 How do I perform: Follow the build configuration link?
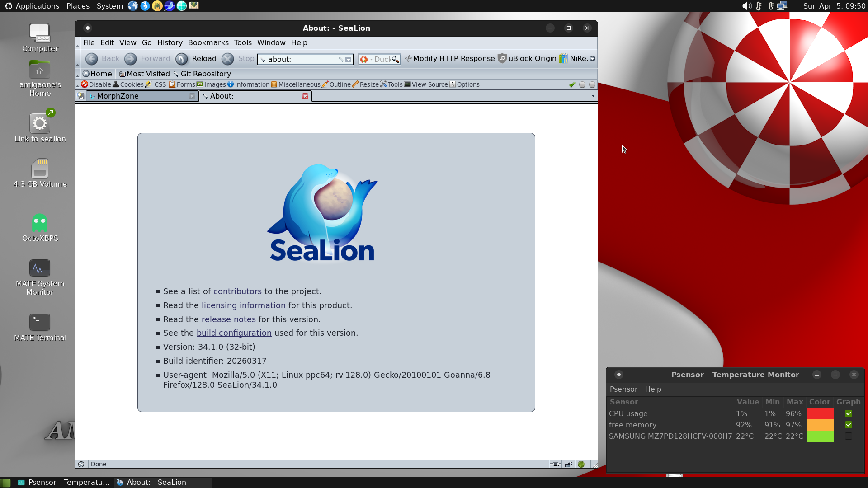(234, 333)
